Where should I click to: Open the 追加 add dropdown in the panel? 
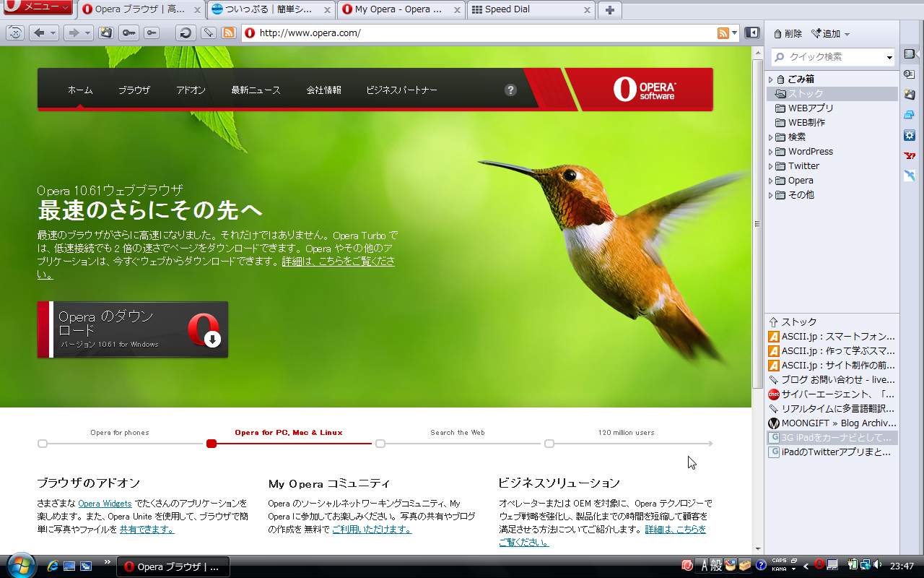click(x=831, y=34)
